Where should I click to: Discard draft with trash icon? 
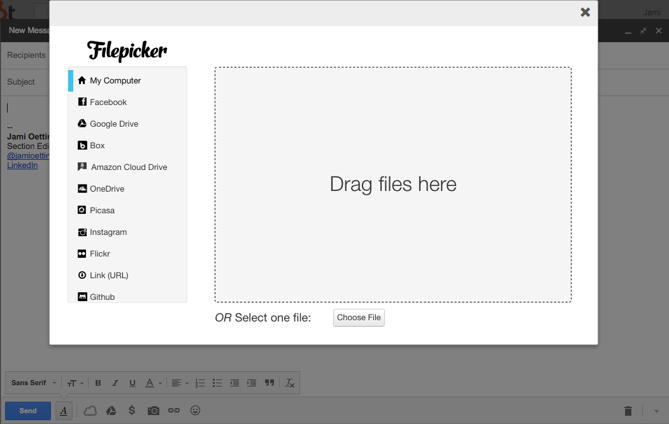[x=628, y=411]
